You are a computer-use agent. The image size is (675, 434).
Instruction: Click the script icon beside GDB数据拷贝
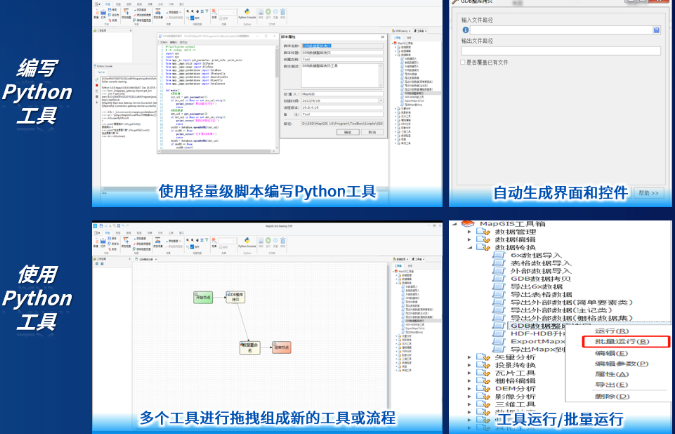(x=499, y=279)
